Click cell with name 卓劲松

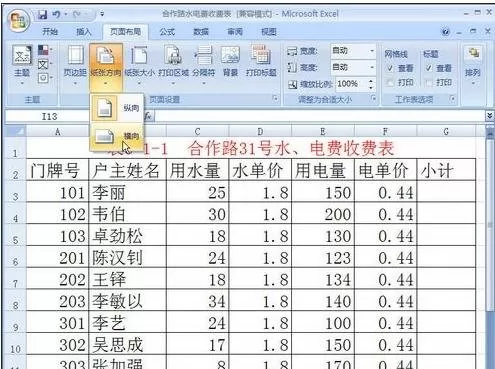128,236
